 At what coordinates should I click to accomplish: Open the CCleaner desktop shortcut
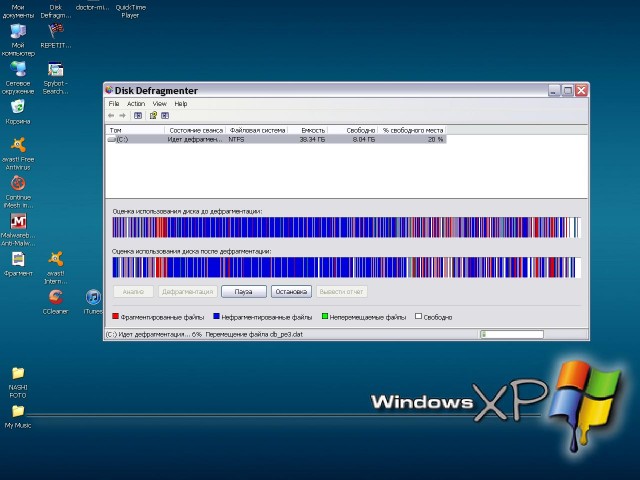[55, 298]
